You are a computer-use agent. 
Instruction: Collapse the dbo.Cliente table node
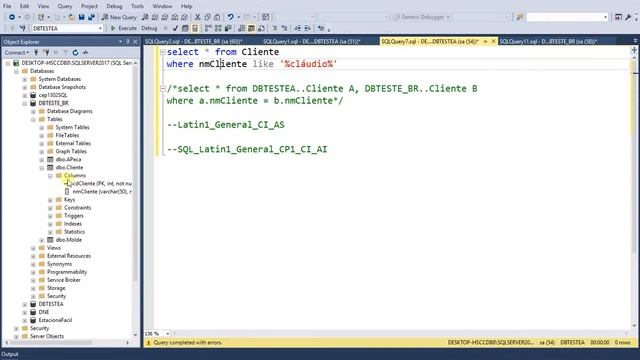[x=42, y=168]
